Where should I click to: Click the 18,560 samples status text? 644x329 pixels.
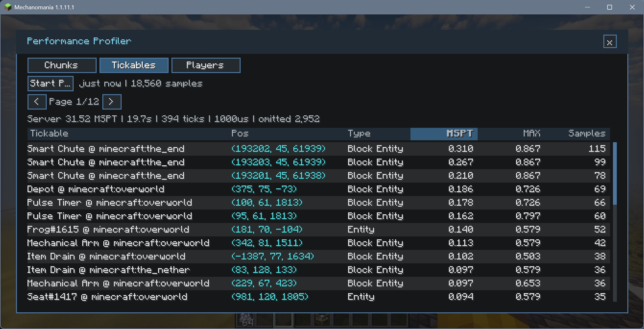tap(166, 84)
